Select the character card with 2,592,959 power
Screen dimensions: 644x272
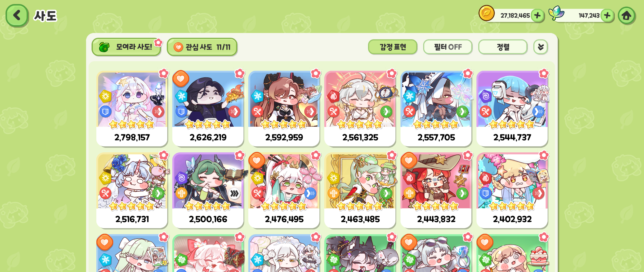tap(284, 109)
